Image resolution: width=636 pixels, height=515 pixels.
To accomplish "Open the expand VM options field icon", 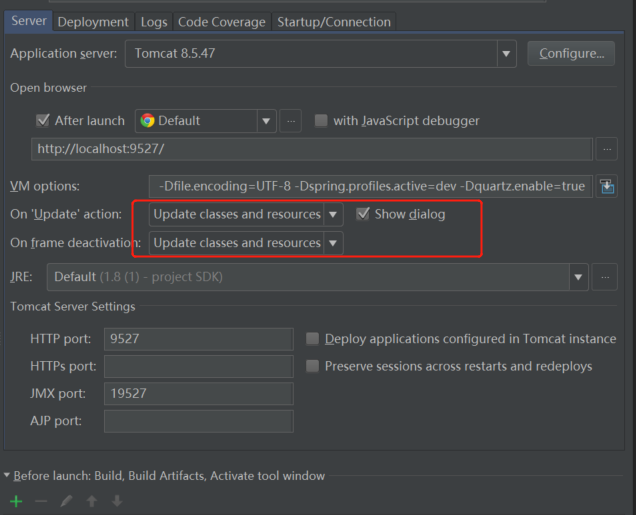I will point(607,186).
